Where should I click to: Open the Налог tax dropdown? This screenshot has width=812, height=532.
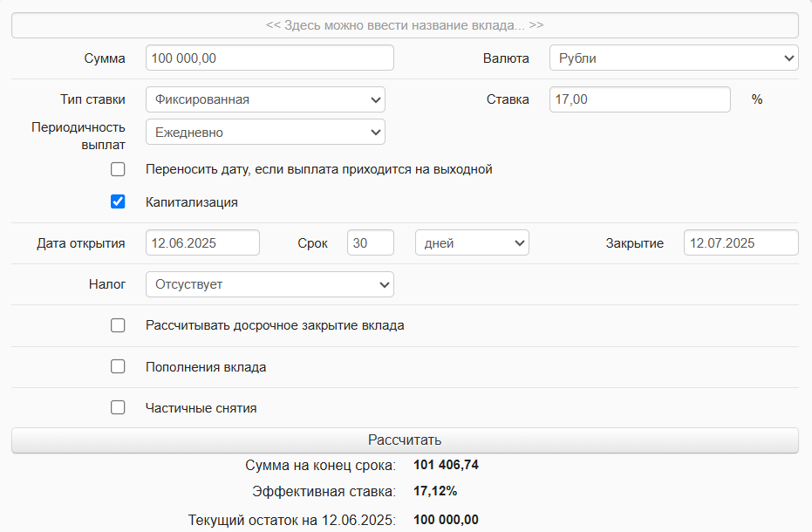click(269, 284)
